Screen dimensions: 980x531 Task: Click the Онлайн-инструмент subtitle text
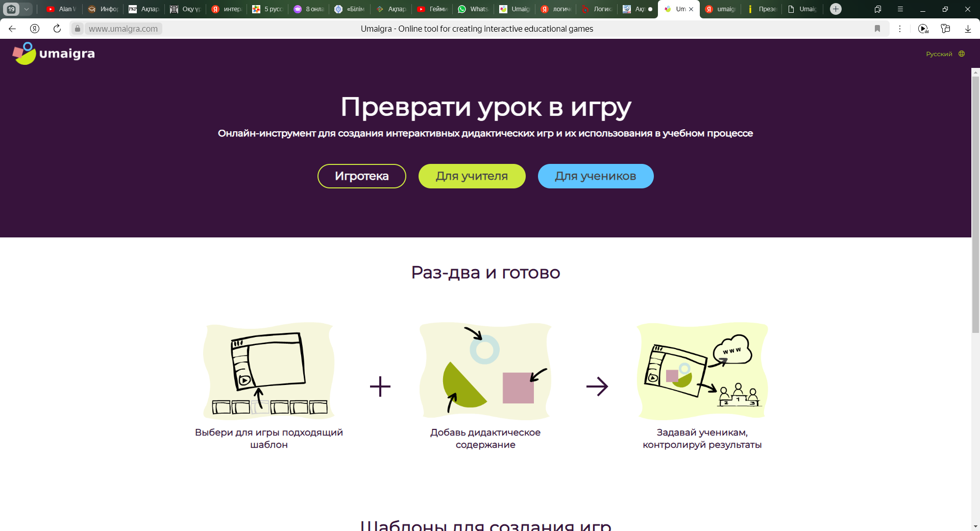[485, 133]
